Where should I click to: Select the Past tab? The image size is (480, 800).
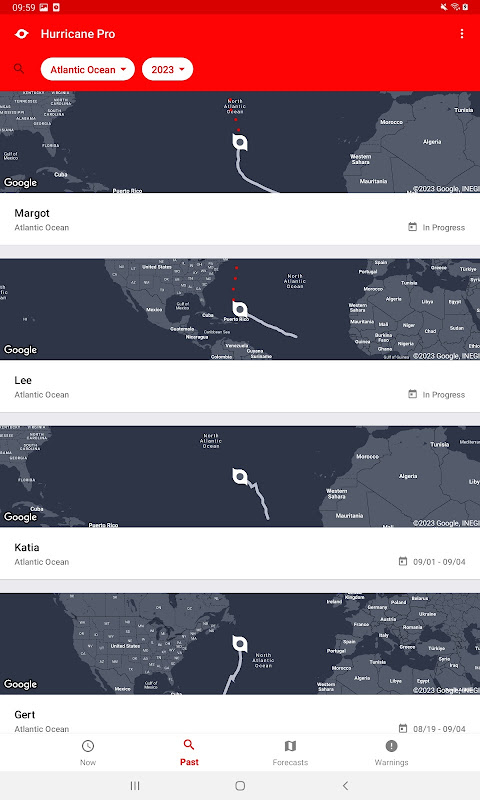[x=189, y=753]
